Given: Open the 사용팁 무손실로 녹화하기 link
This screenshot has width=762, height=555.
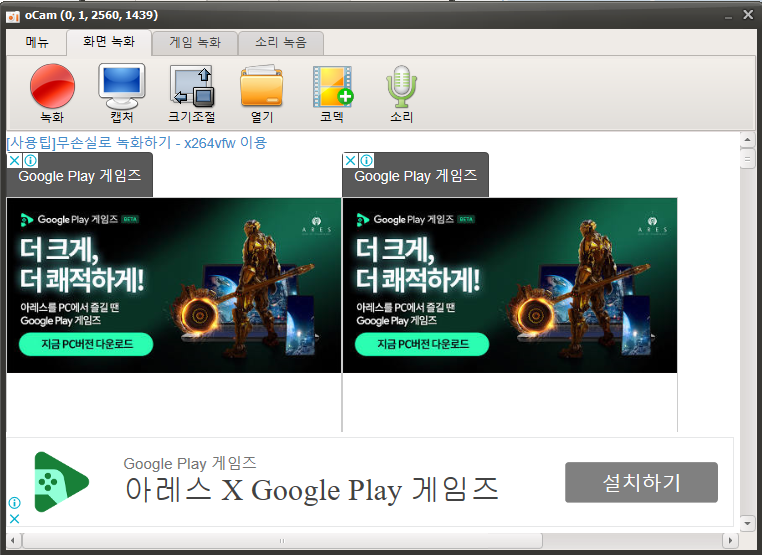Looking at the screenshot, I should pos(137,142).
